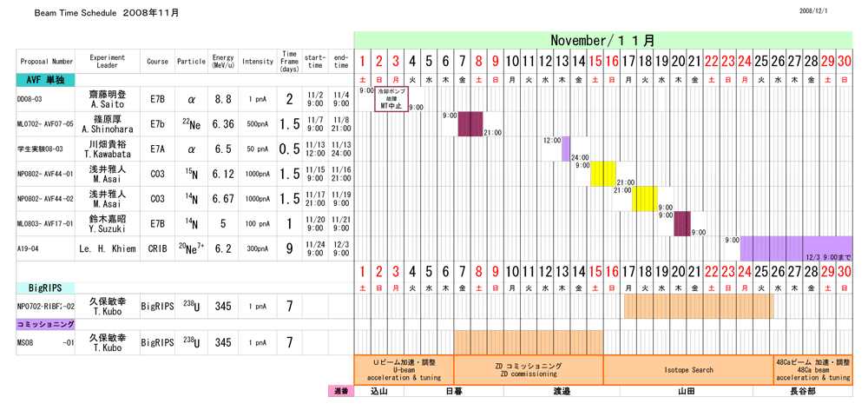Click the maroon bar in the Y.Suzuki row
Image resolution: width=868 pixels, height=410 pixels.
click(682, 224)
